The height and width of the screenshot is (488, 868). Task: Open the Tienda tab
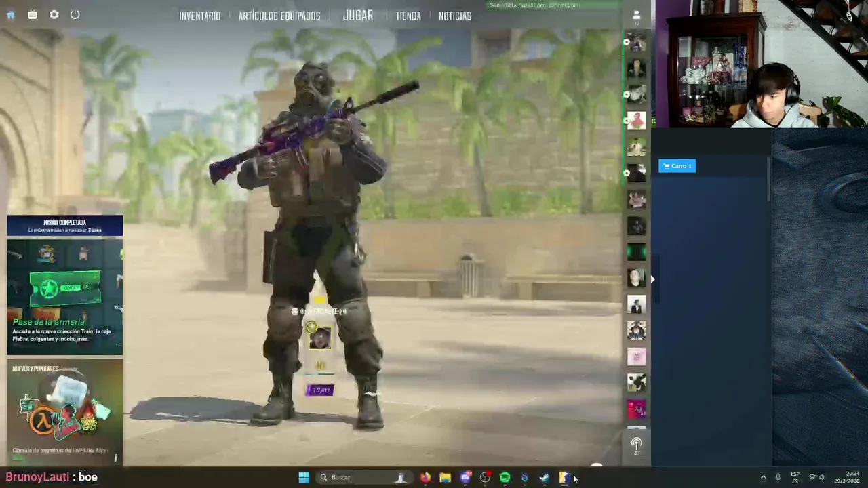(x=408, y=16)
